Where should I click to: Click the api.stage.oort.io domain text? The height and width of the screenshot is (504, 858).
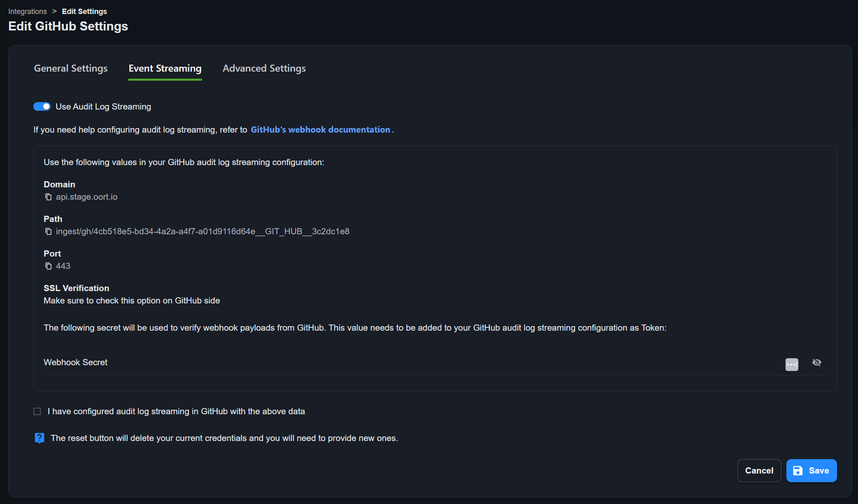coord(86,197)
